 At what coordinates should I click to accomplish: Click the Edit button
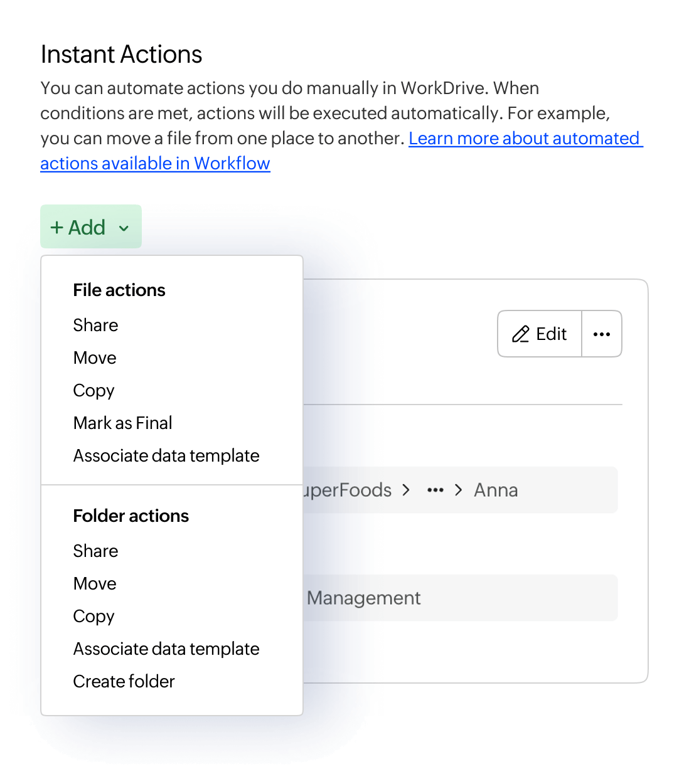pos(540,334)
